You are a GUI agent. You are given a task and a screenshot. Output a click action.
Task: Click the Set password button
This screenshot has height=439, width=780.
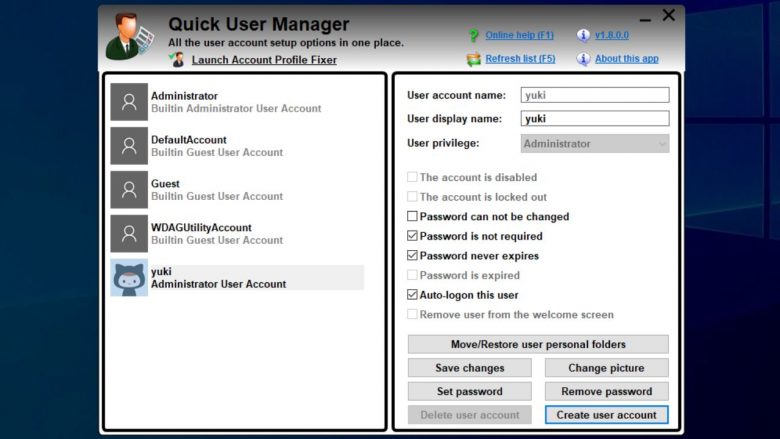(x=470, y=391)
